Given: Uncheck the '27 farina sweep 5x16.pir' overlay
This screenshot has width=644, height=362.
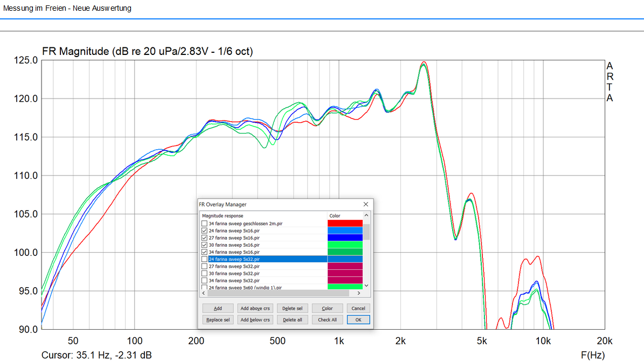Looking at the screenshot, I should point(204,238).
